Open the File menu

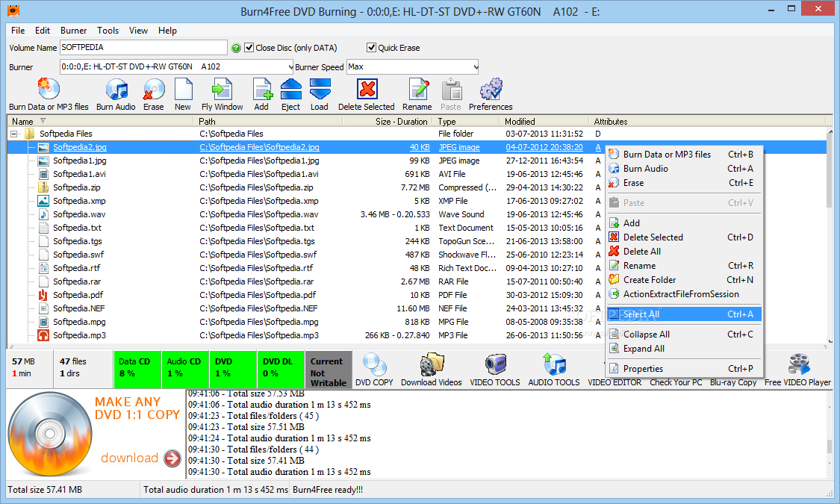(18, 31)
